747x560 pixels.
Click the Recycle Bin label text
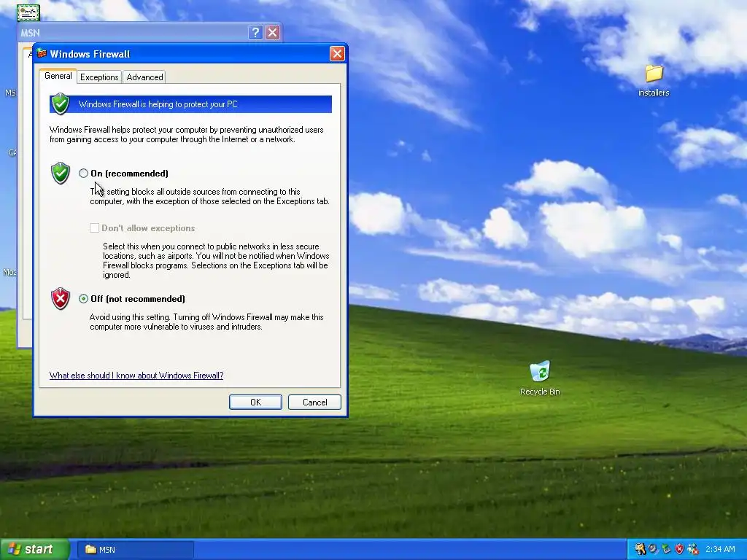(540, 392)
